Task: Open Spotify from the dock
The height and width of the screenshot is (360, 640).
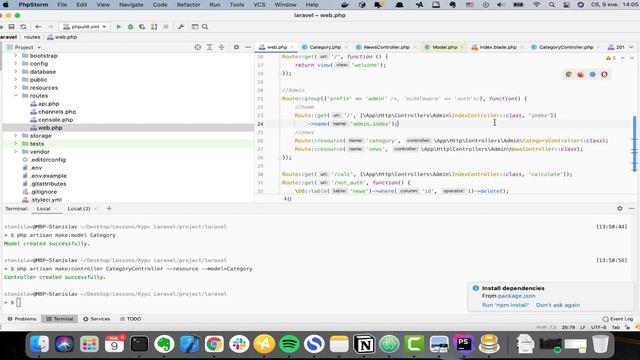Action: [x=289, y=344]
